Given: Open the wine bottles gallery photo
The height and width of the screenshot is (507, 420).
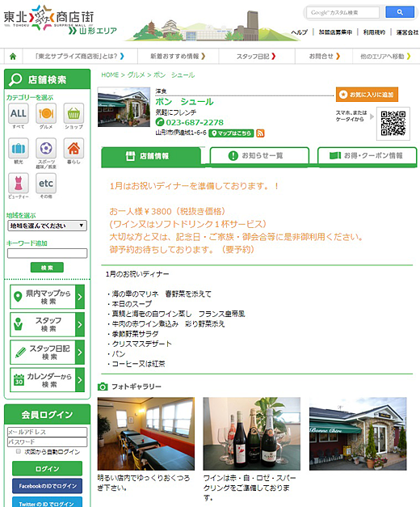Looking at the screenshot, I should [x=252, y=434].
